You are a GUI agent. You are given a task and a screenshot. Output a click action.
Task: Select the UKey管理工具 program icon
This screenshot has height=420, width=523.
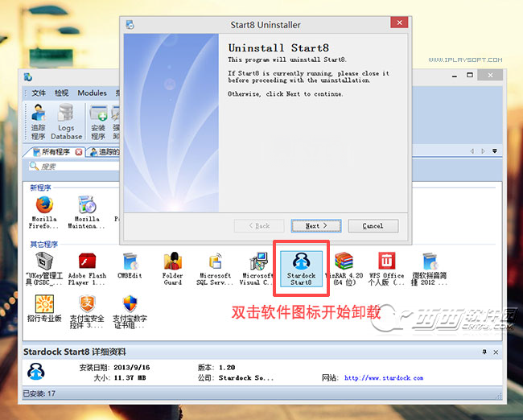44,269
